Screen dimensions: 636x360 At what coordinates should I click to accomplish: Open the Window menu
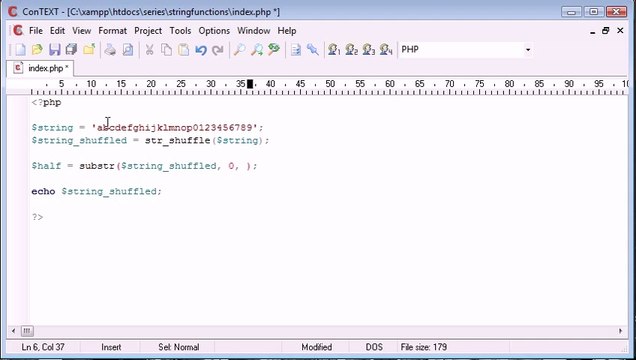pyautogui.click(x=254, y=31)
